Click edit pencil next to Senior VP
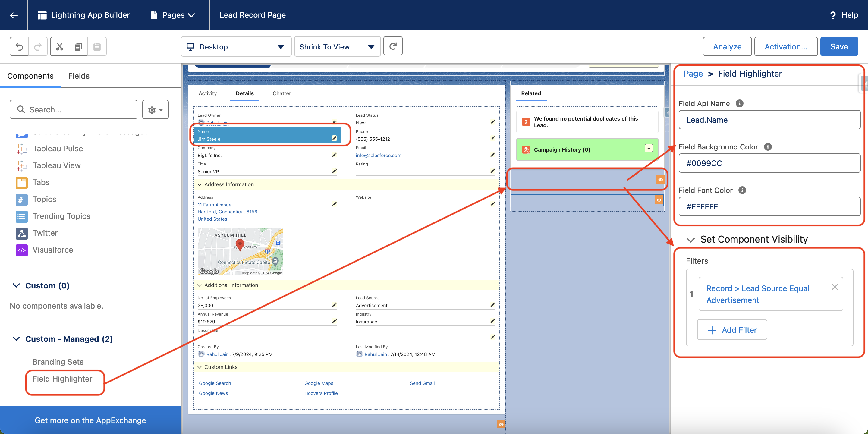Screen dimensions: 868x434 [334, 171]
